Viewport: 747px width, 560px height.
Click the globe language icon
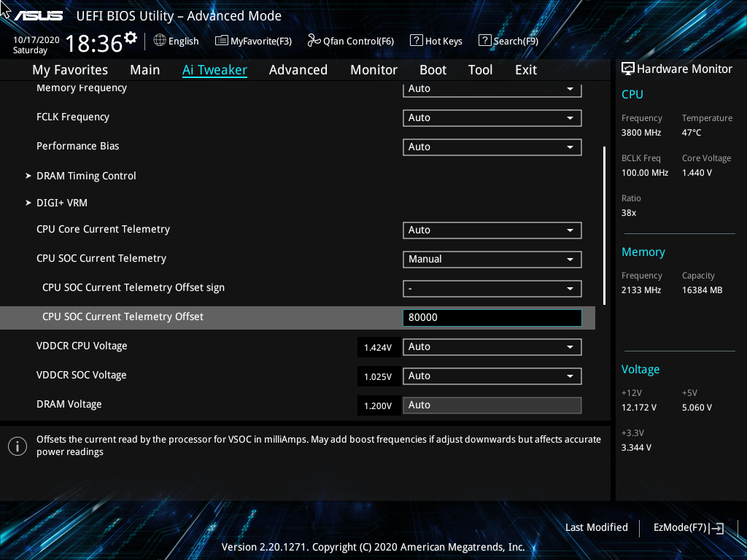coord(160,41)
